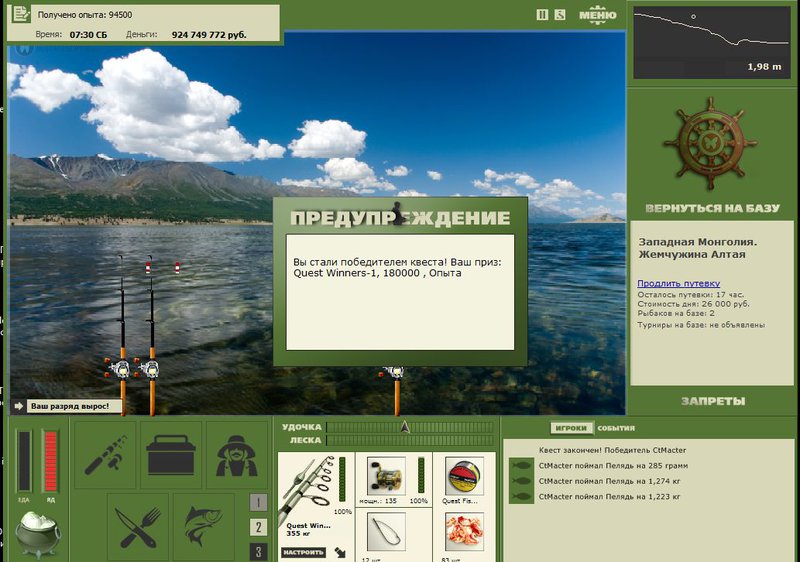Click the reel of the rod on the right

pyautogui.click(x=394, y=373)
